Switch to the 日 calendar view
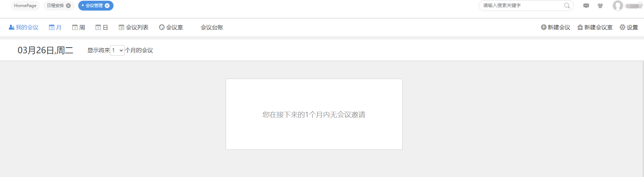Image resolution: width=644 pixels, height=177 pixels. point(102,27)
